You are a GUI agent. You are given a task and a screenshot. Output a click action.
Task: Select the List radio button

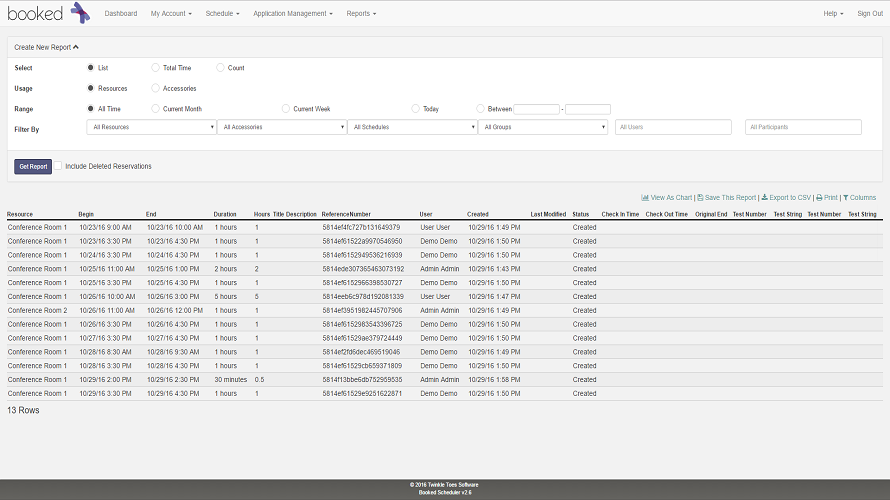point(90,68)
